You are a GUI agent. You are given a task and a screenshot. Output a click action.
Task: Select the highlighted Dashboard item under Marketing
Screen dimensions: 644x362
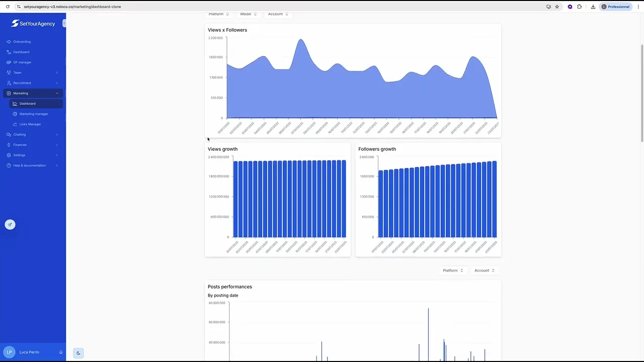[36, 104]
